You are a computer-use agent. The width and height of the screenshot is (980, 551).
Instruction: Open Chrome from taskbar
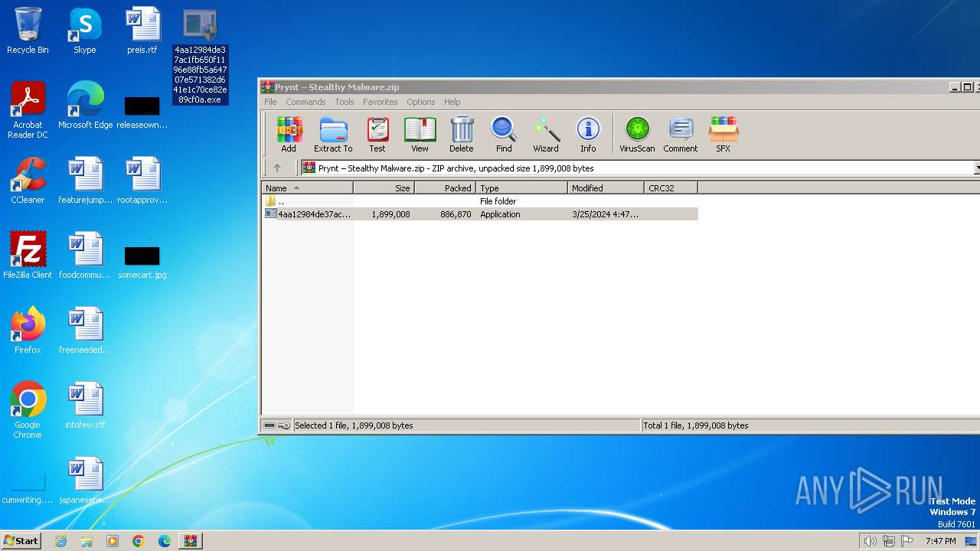tap(139, 541)
